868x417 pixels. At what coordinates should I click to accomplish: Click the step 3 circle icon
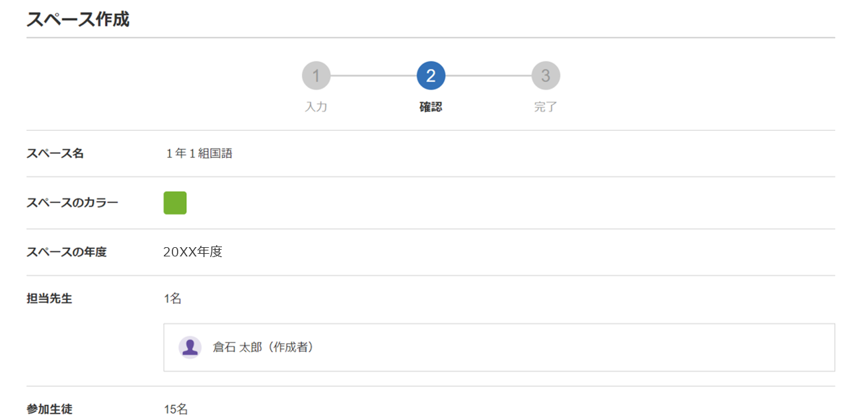point(546,76)
